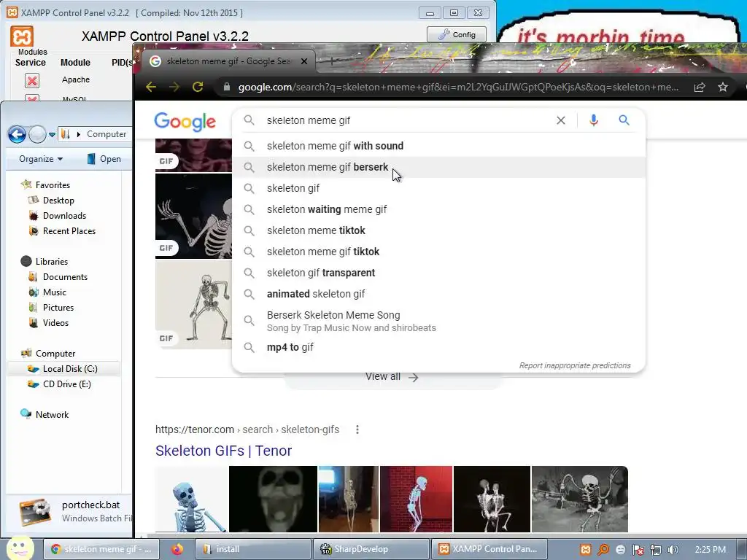This screenshot has width=747, height=560.
Task: Open Skeleton GIFs | Tenor result
Action: pos(223,451)
